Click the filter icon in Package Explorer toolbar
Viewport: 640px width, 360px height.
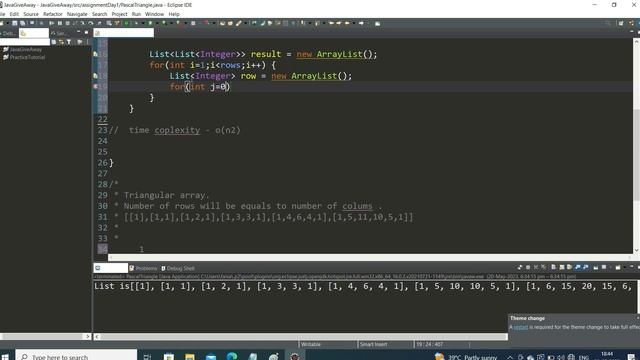click(x=69, y=42)
